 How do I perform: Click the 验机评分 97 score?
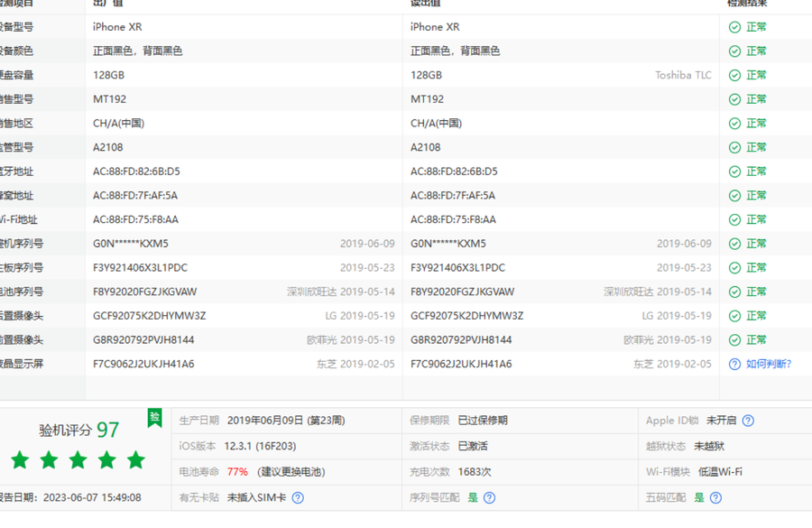78,430
